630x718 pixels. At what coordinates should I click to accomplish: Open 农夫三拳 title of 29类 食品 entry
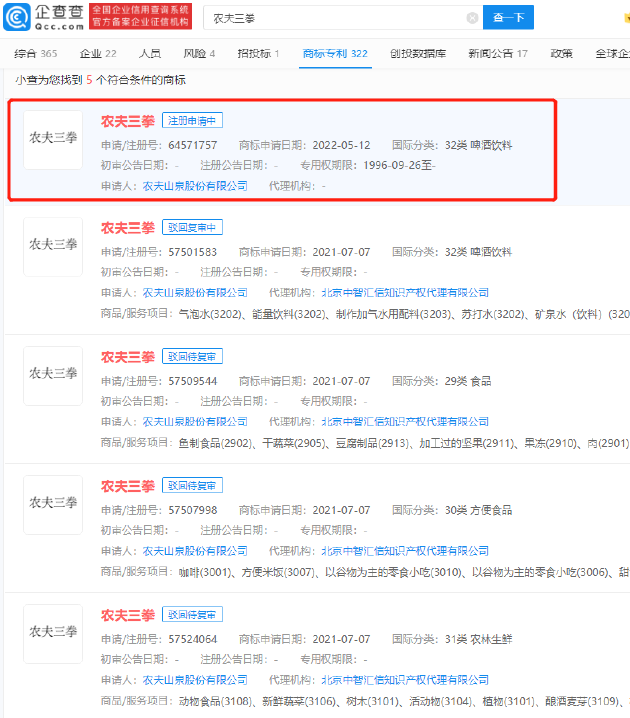point(128,357)
